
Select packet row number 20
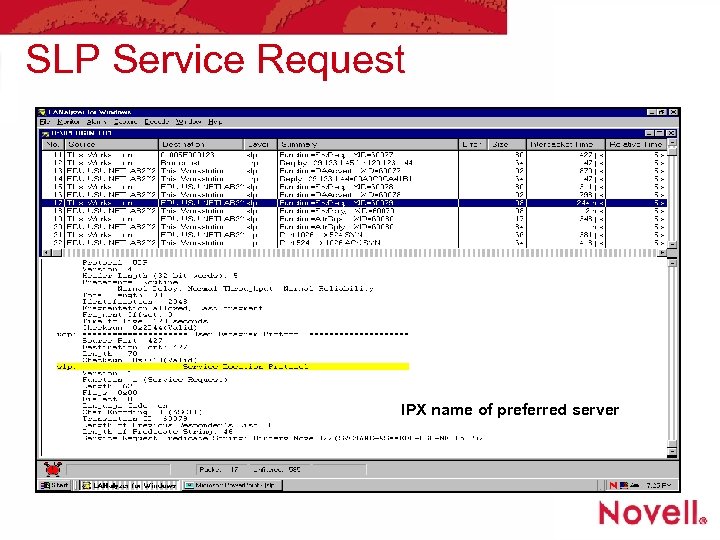[x=354, y=227]
